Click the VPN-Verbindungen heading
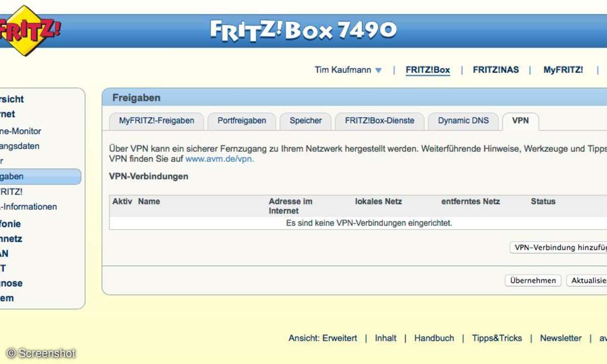The image size is (607, 364). pos(149,176)
